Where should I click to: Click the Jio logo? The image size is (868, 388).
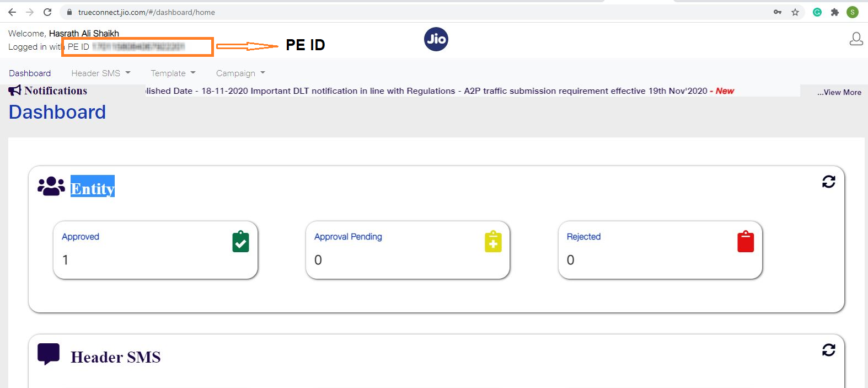point(436,39)
